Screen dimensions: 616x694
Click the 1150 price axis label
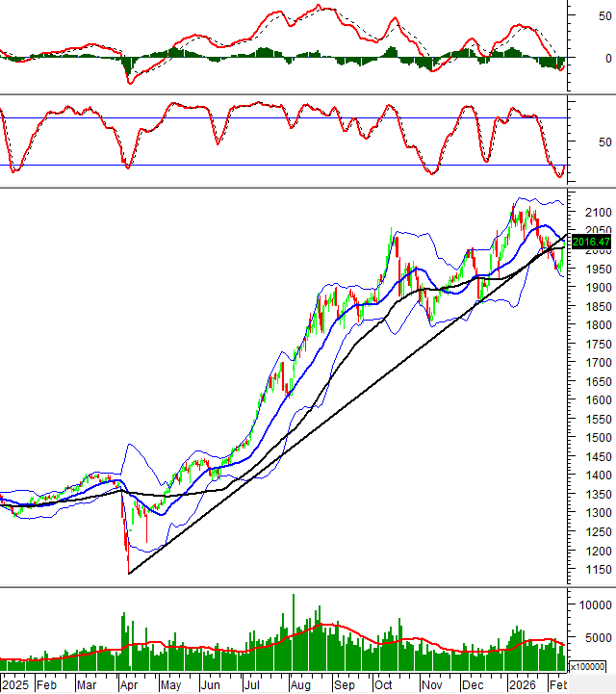pyautogui.click(x=590, y=571)
